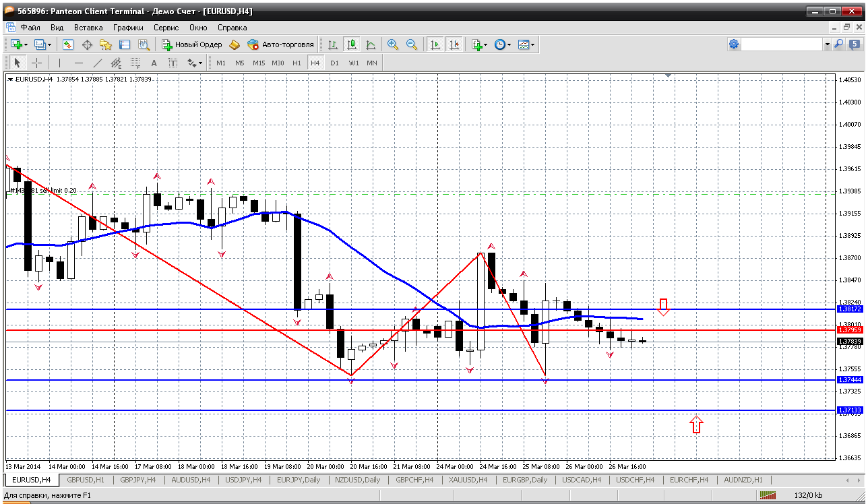Screen dimensions: 868x504
Task: Select the vertical line drawing tool
Action: click(60, 63)
